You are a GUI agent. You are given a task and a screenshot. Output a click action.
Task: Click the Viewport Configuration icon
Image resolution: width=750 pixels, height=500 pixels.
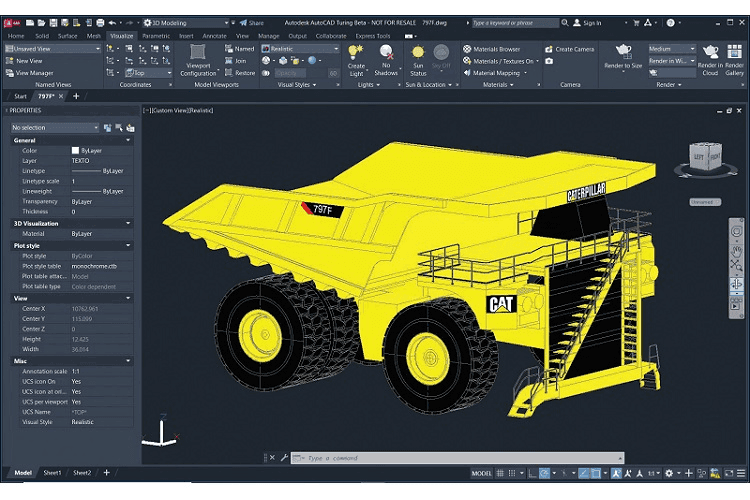198,52
